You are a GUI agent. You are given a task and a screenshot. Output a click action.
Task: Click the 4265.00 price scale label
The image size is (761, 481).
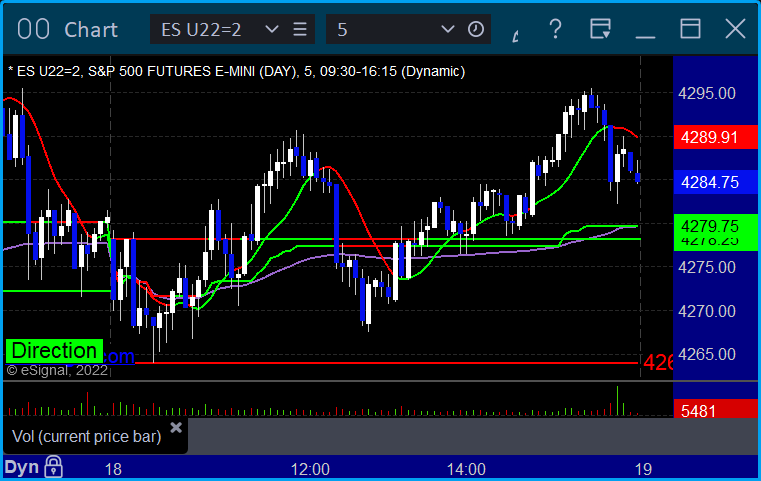pos(707,354)
